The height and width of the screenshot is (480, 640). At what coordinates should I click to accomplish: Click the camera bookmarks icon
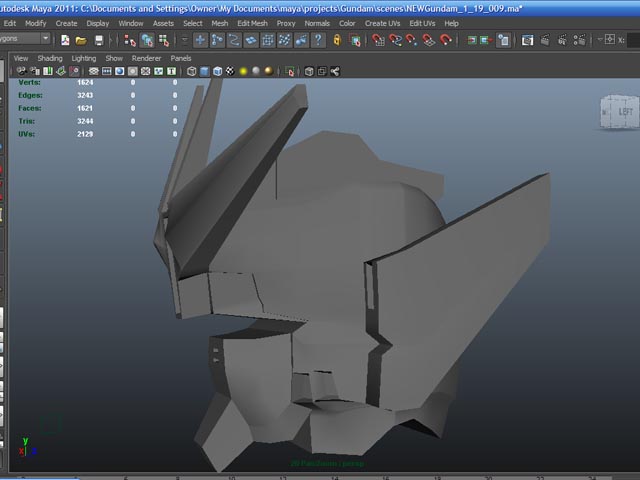click(x=48, y=71)
